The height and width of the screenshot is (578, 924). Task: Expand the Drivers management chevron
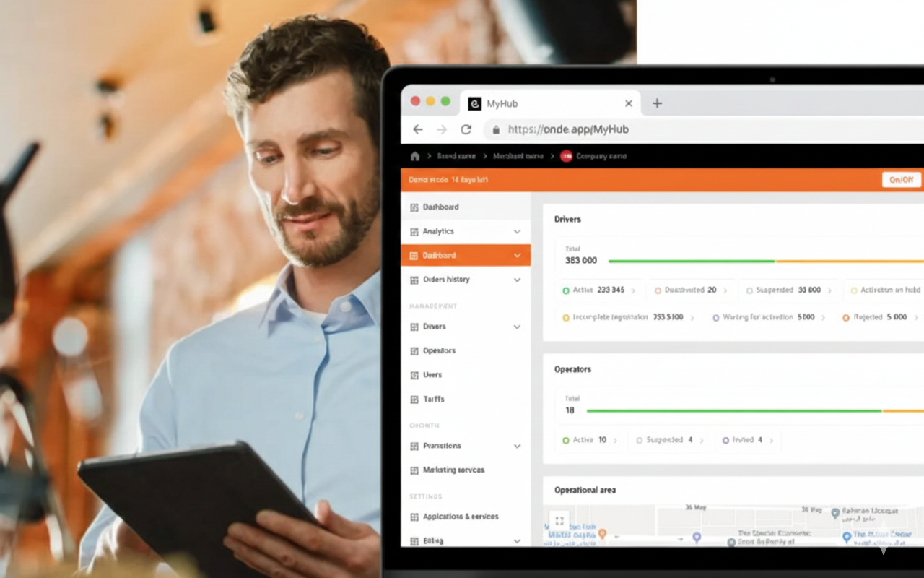coord(517,327)
